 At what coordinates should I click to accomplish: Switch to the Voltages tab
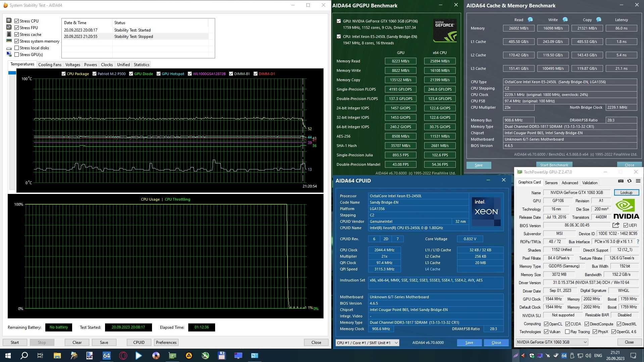[x=72, y=64]
